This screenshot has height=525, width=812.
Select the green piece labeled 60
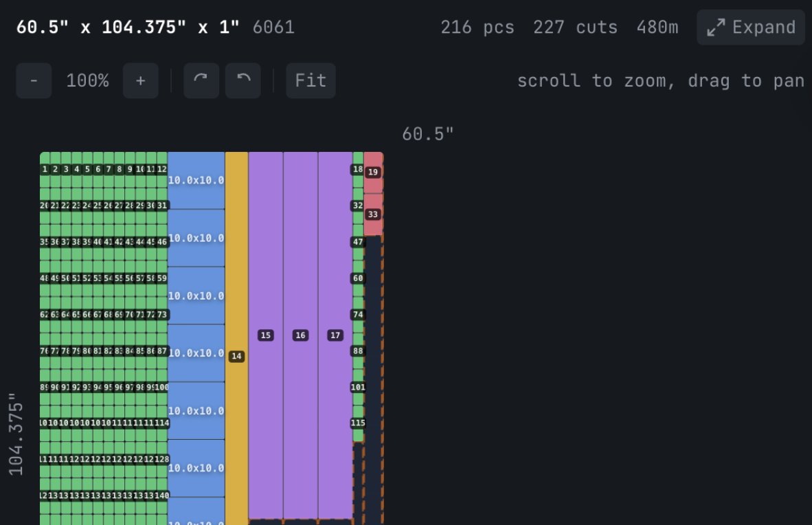pyautogui.click(x=358, y=278)
